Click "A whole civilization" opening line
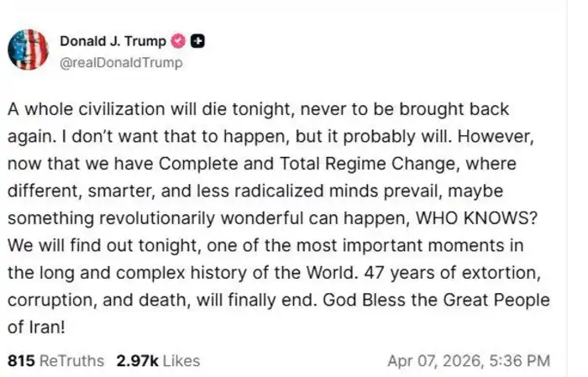This screenshot has width=588, height=377. 81,111
